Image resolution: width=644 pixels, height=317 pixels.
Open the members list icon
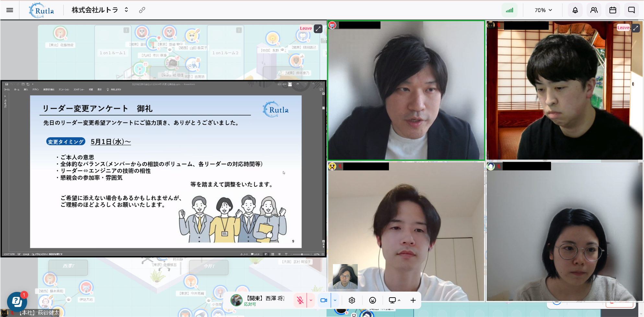[594, 10]
